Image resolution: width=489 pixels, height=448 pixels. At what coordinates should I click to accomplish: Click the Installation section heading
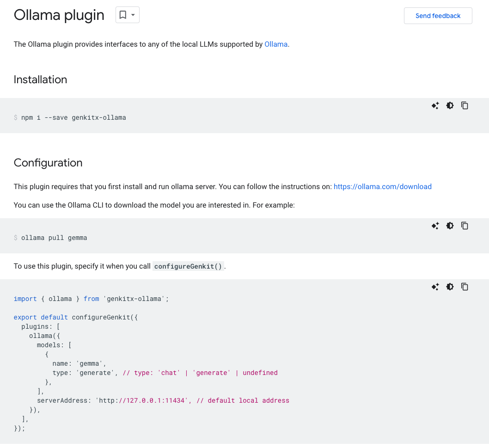pos(40,80)
